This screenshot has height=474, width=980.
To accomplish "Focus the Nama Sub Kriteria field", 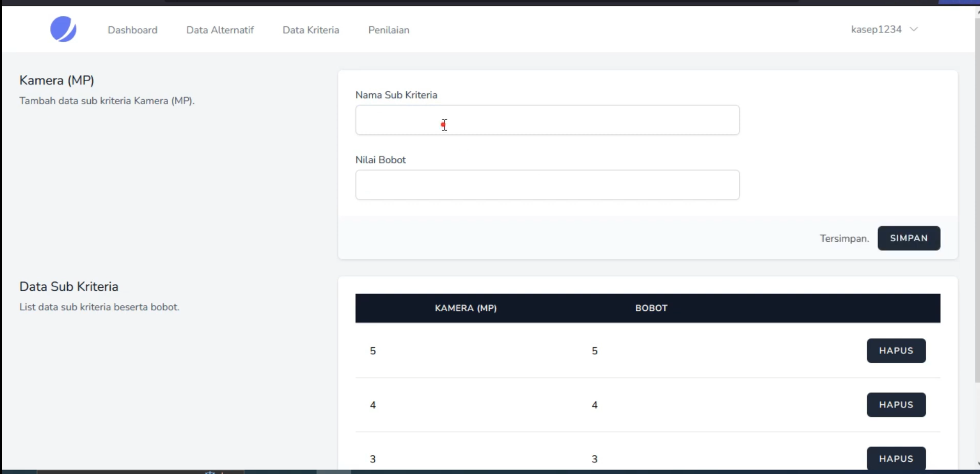I will pos(547,120).
